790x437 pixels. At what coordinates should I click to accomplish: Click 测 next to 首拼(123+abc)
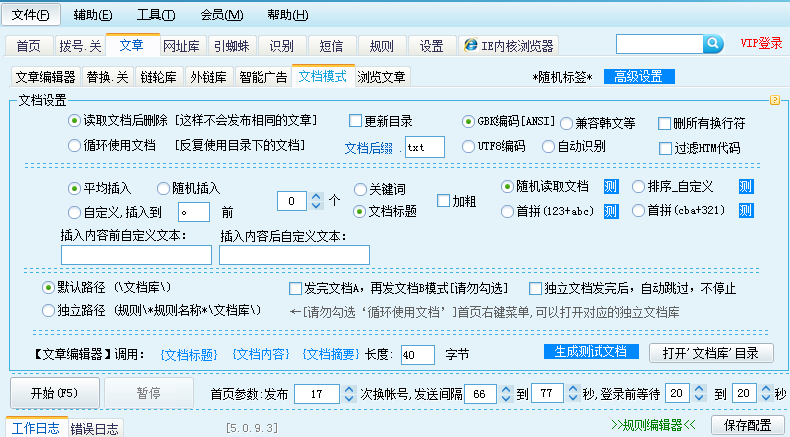[611, 211]
